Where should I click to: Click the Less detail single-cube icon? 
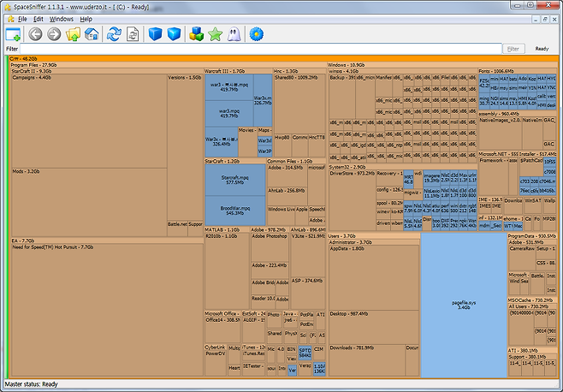(155, 34)
